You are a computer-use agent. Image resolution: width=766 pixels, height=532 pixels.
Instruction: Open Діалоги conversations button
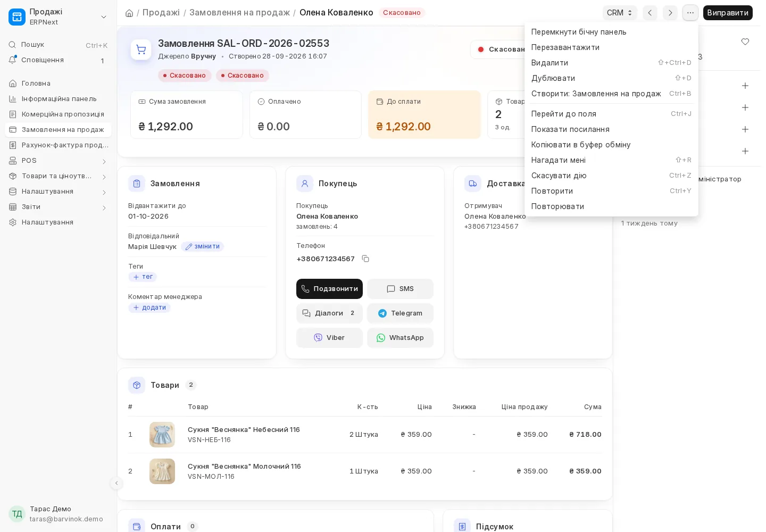point(329,313)
